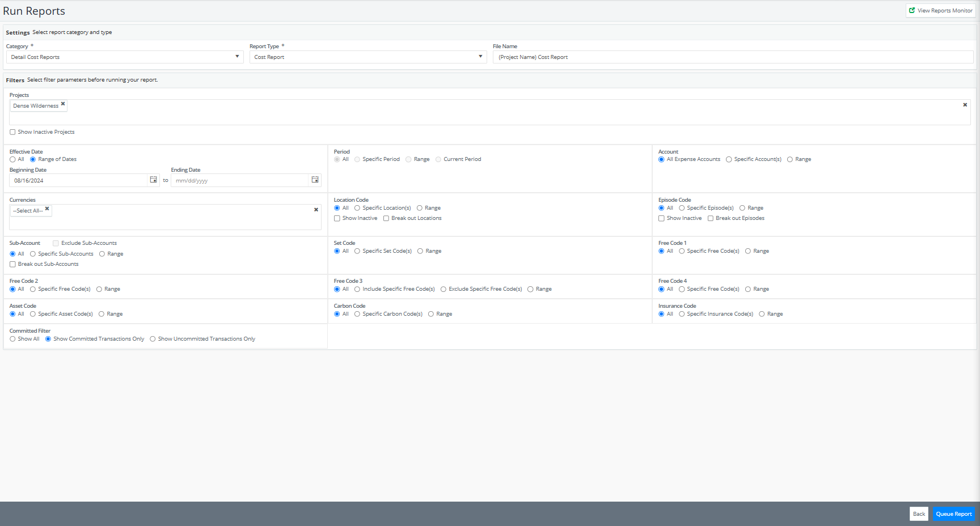Select Range under Location Code
980x526 pixels.
click(x=420, y=208)
